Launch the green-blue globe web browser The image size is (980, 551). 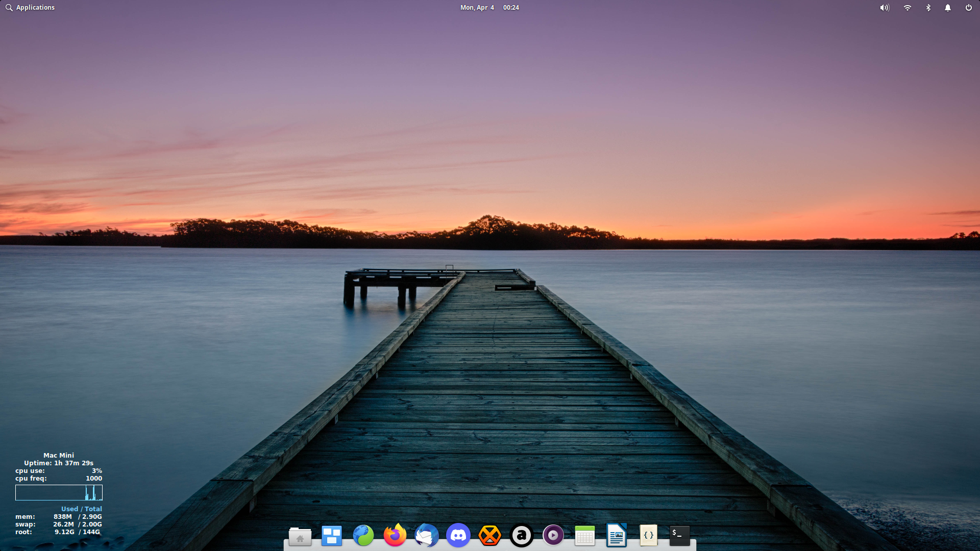[x=363, y=536]
